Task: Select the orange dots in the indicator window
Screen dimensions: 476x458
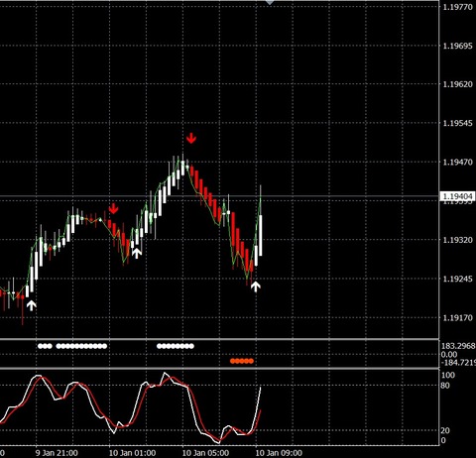Action: pos(242,361)
